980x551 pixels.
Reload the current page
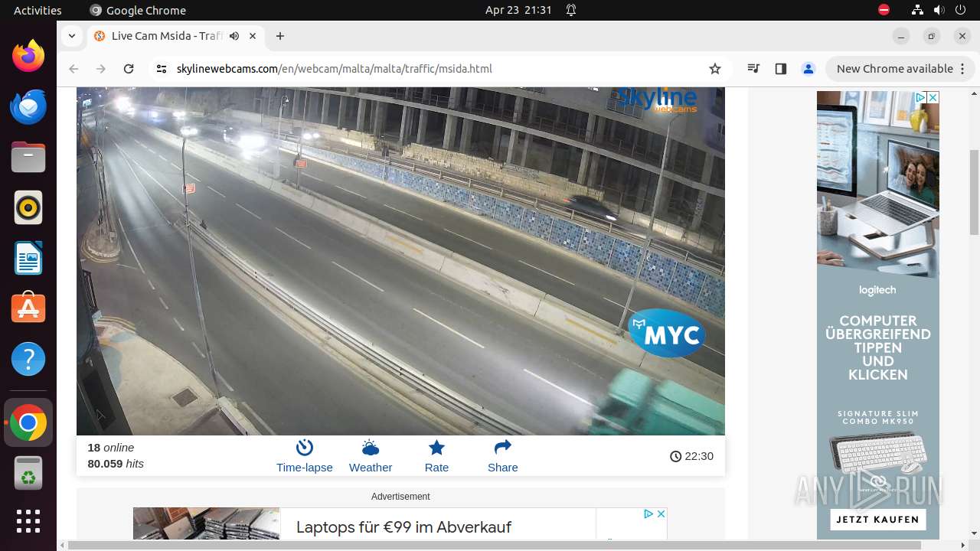129,69
